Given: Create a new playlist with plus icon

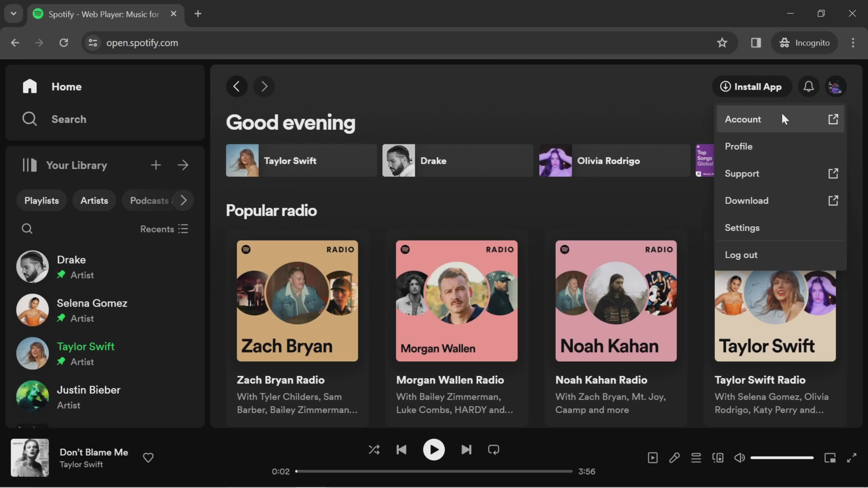Looking at the screenshot, I should pos(156,165).
